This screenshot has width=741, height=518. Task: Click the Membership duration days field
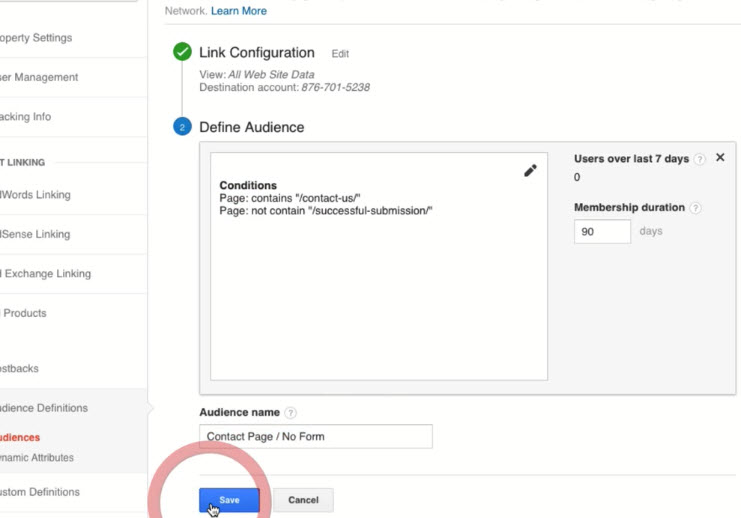pyautogui.click(x=602, y=231)
